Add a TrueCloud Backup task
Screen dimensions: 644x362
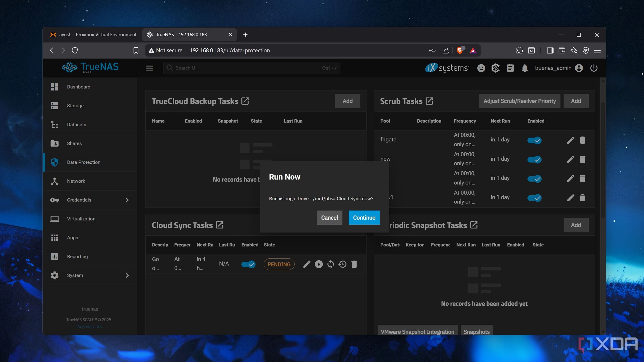(x=347, y=101)
